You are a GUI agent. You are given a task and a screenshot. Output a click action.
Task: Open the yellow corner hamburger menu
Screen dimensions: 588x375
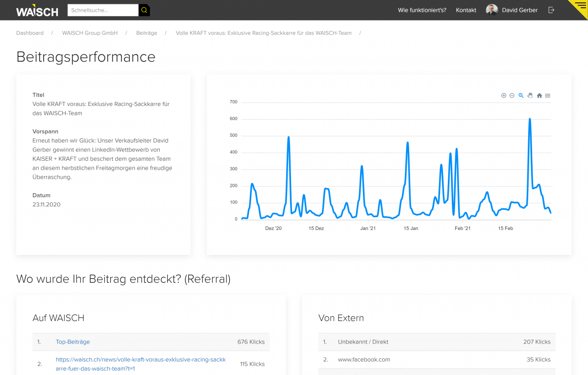point(581,5)
